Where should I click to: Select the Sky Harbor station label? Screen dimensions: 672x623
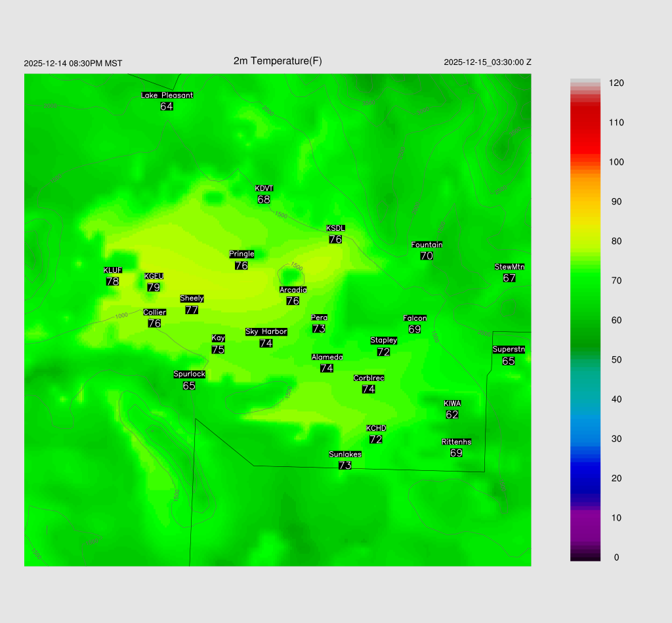(x=266, y=332)
